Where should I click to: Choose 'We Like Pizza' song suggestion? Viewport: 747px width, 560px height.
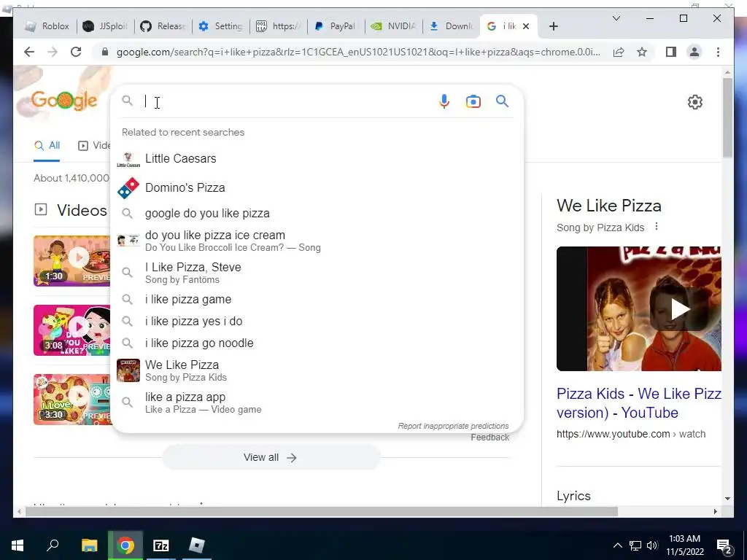coord(317,370)
